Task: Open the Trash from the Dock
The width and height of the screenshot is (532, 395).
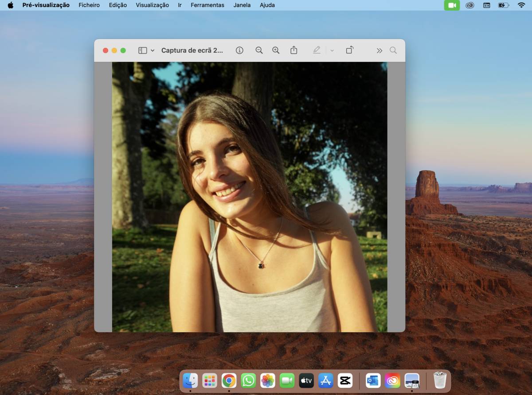Action: [440, 380]
